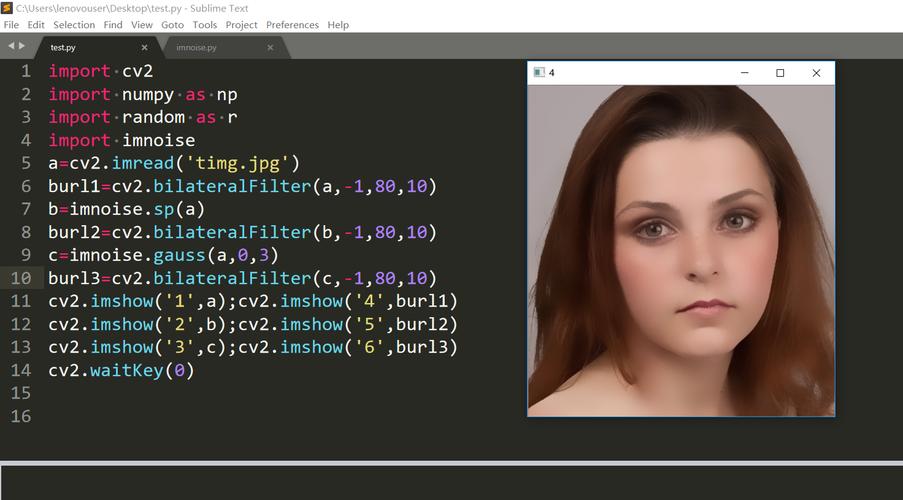Close the test.py tab

pyautogui.click(x=144, y=47)
